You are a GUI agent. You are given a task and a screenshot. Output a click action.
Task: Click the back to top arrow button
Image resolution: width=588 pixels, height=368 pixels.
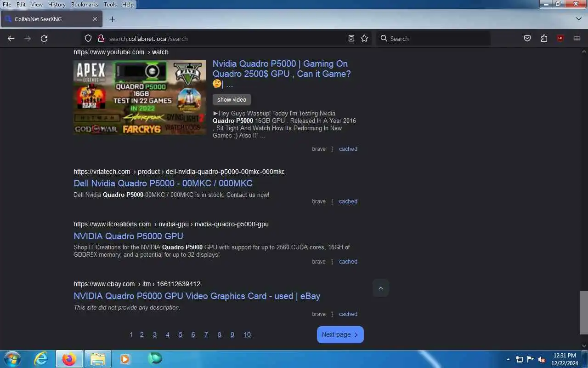coord(381,288)
